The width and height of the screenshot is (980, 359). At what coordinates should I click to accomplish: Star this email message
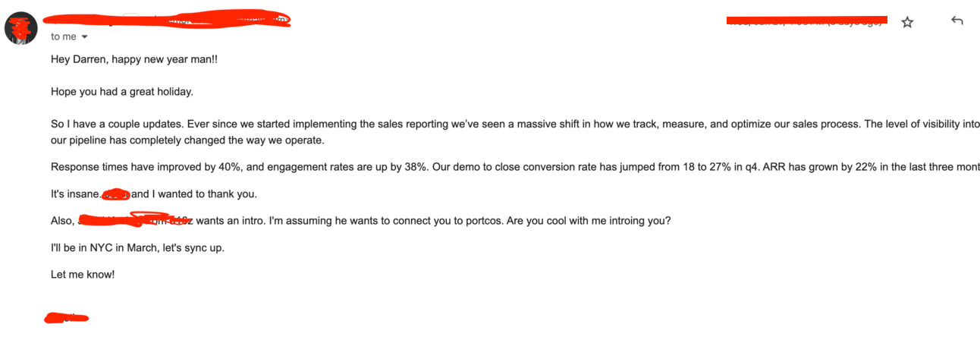tap(907, 23)
